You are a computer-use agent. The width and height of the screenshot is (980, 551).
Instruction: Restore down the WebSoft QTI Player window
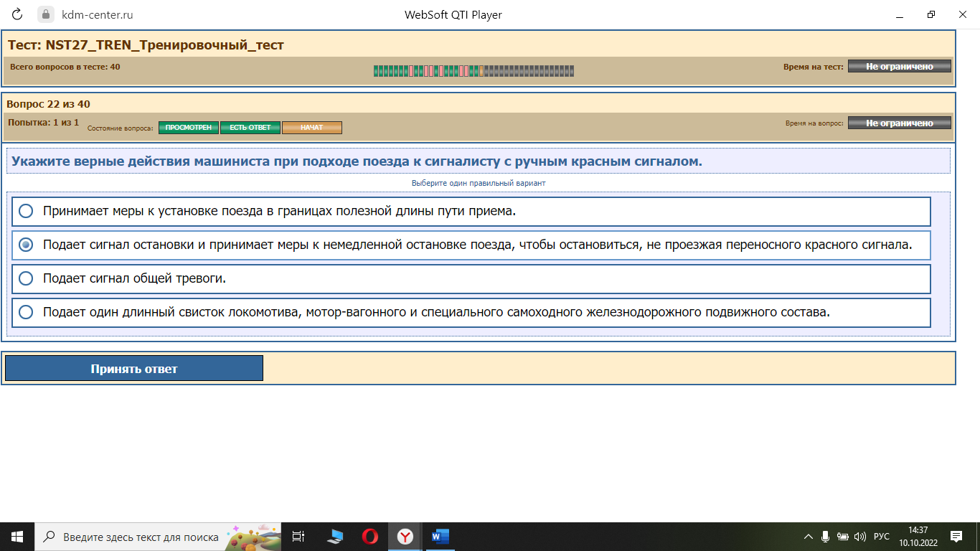click(931, 14)
